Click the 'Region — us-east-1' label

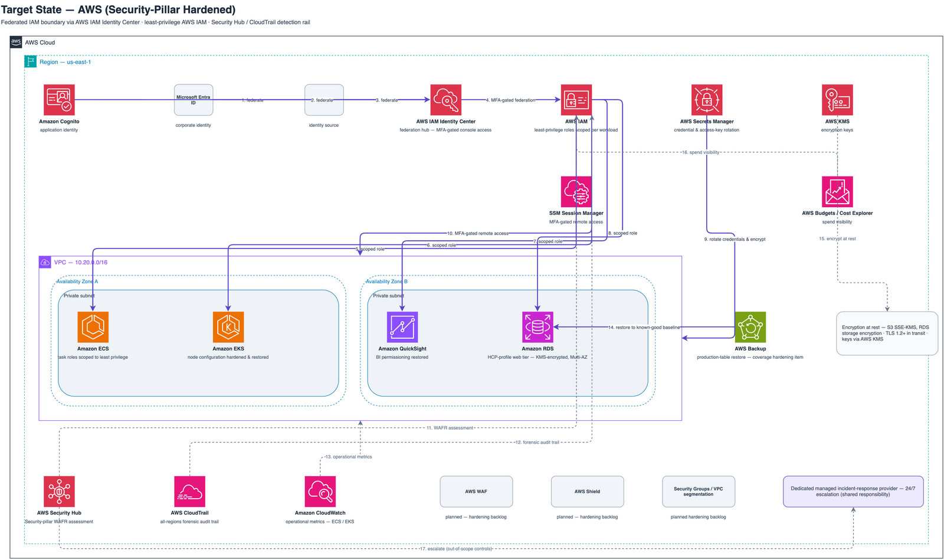click(65, 62)
